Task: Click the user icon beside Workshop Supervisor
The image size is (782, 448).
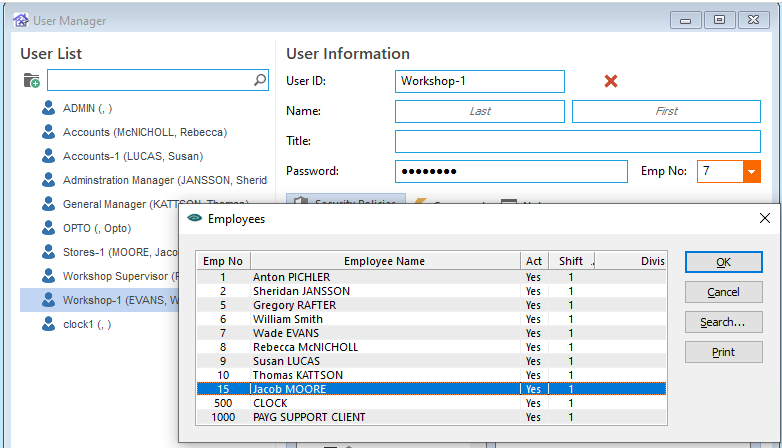Action: (48, 276)
